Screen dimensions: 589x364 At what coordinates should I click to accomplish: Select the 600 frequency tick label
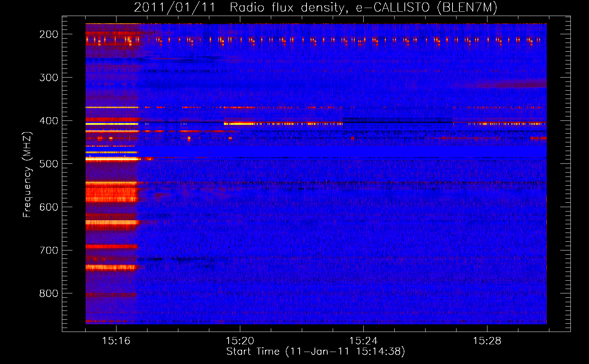[49, 207]
